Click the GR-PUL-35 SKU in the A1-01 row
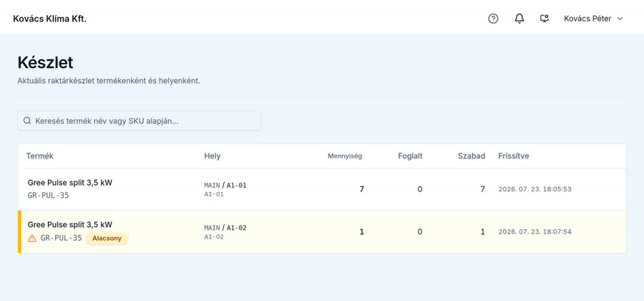This screenshot has height=301, width=644. (48, 196)
